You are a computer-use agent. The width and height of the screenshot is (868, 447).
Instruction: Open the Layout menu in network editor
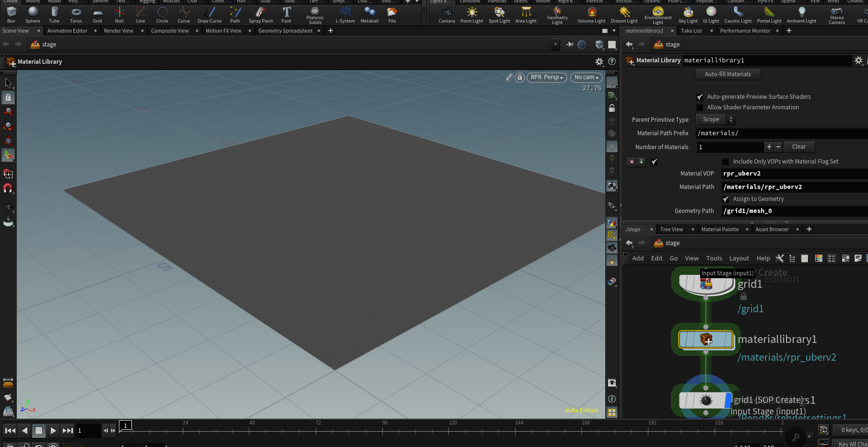[739, 259]
